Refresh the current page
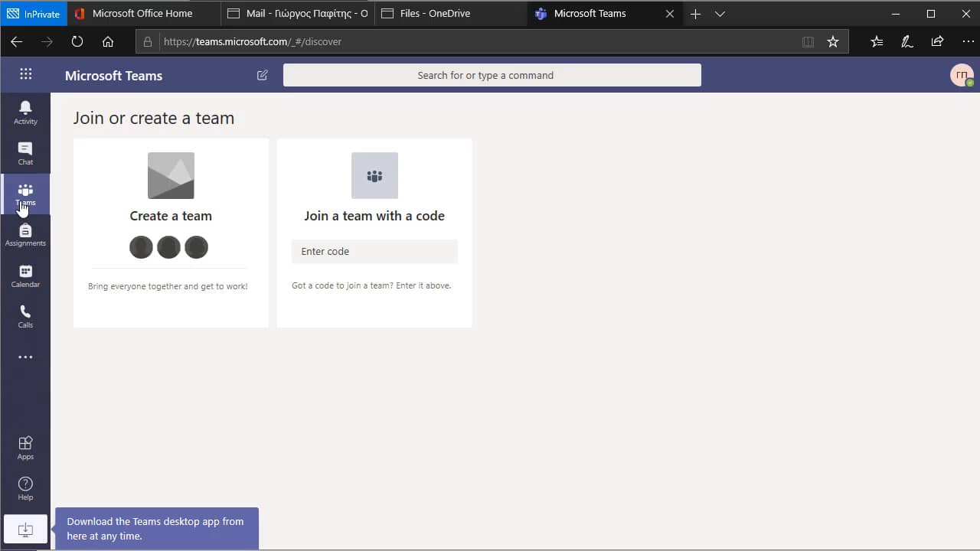 (x=77, y=41)
